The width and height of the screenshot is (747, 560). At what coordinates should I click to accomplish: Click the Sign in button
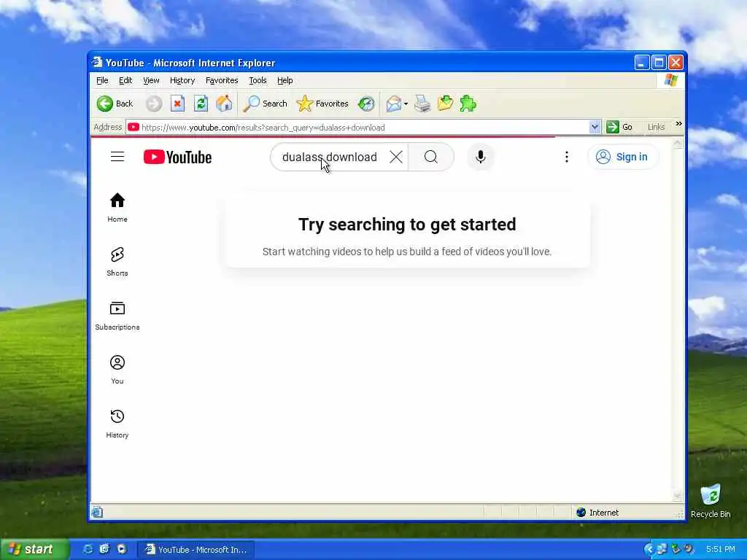click(623, 157)
